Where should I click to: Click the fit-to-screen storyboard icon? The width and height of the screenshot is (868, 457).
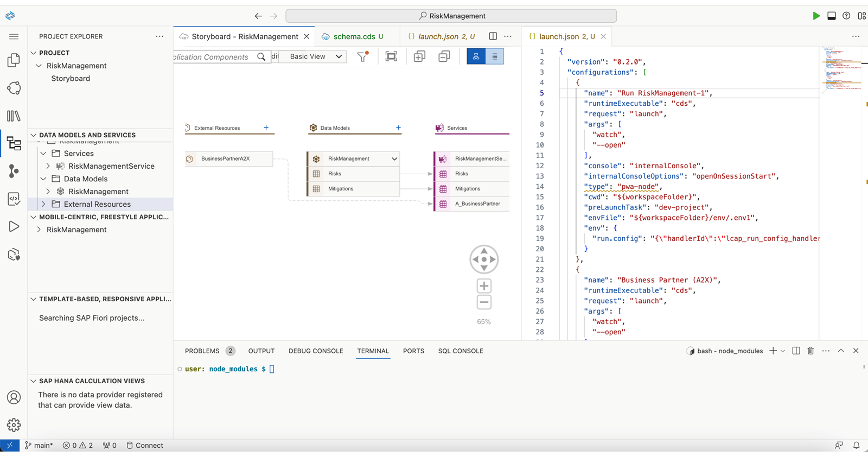391,56
